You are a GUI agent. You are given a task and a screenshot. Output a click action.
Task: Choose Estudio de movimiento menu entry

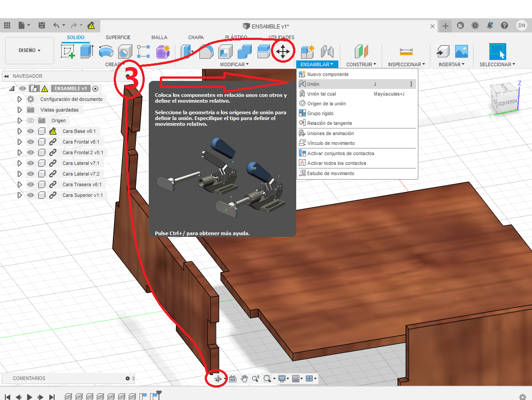[357, 173]
